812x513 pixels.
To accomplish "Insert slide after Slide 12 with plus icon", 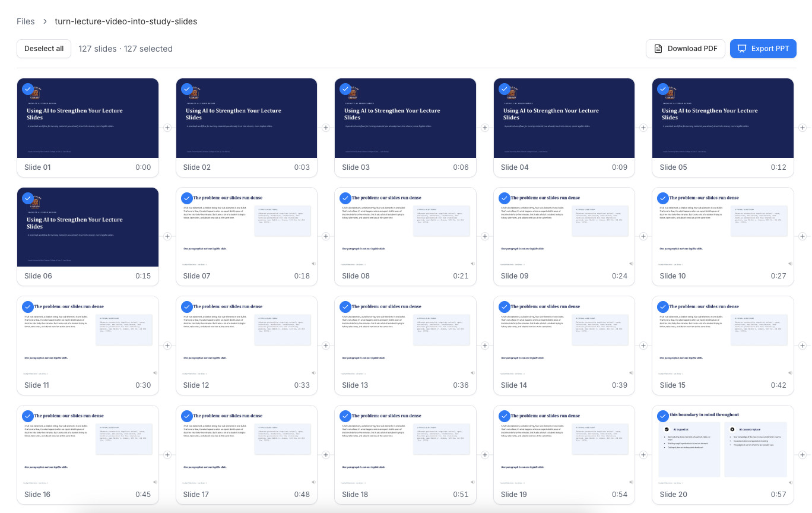I will (326, 346).
